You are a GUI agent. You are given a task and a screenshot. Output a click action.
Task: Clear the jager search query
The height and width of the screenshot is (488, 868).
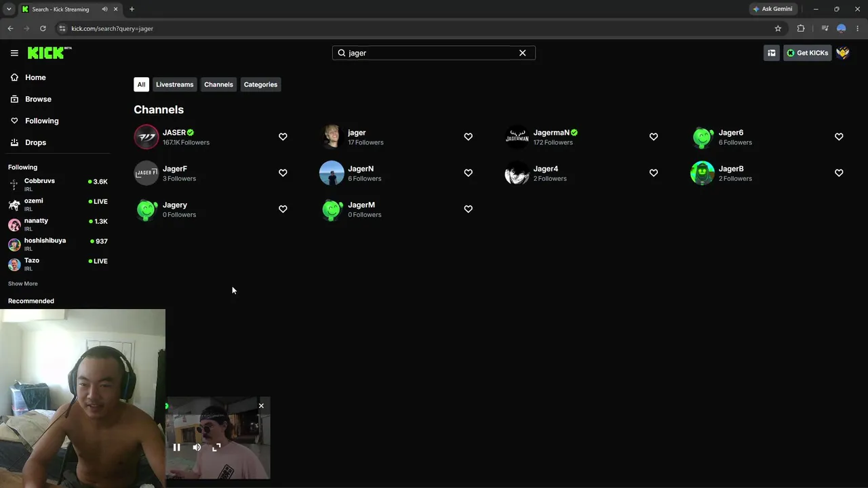click(x=522, y=53)
